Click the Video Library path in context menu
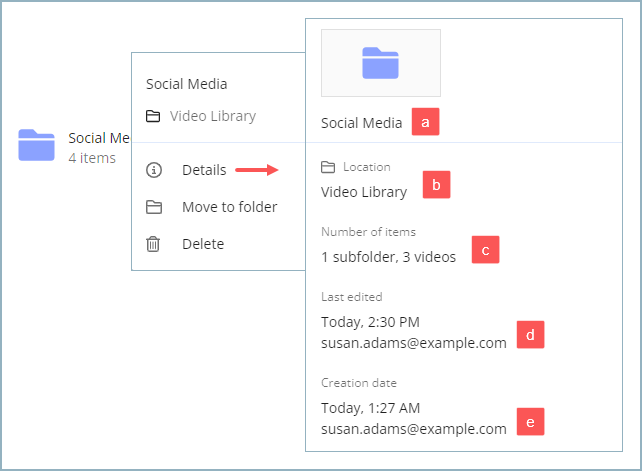642x471 pixels. [213, 116]
